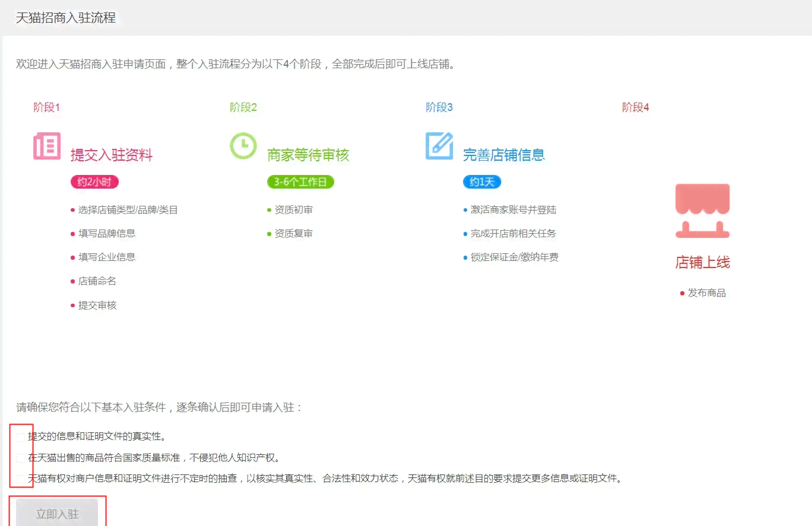Viewport: 812px width, 526px height.
Task: Click the 填写企业信息 item
Action: coord(107,257)
